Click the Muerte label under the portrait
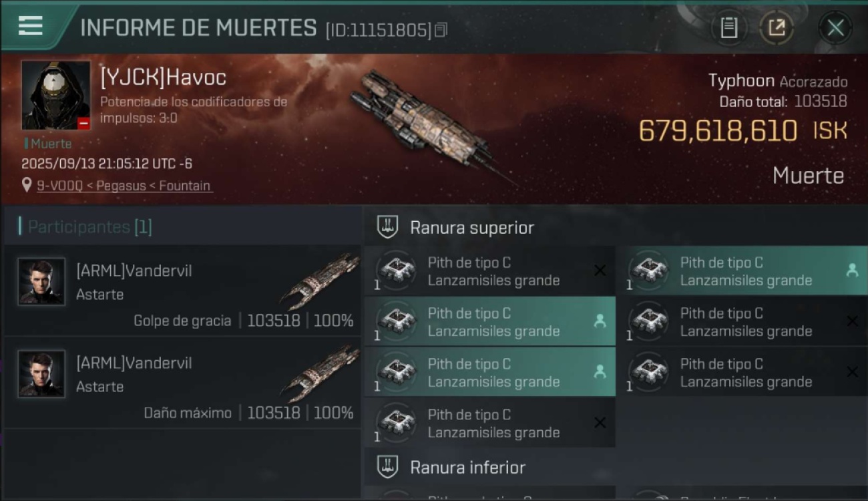The width and height of the screenshot is (868, 501). point(48,144)
